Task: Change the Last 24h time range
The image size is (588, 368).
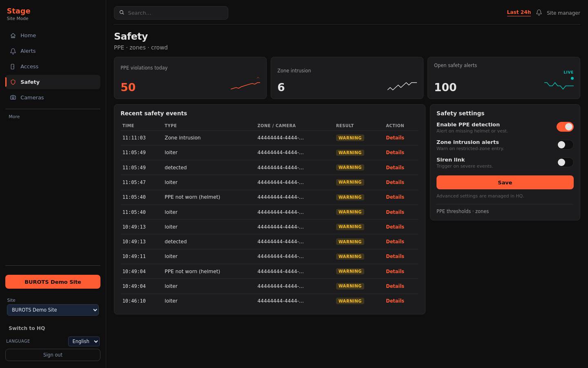Action: click(519, 12)
